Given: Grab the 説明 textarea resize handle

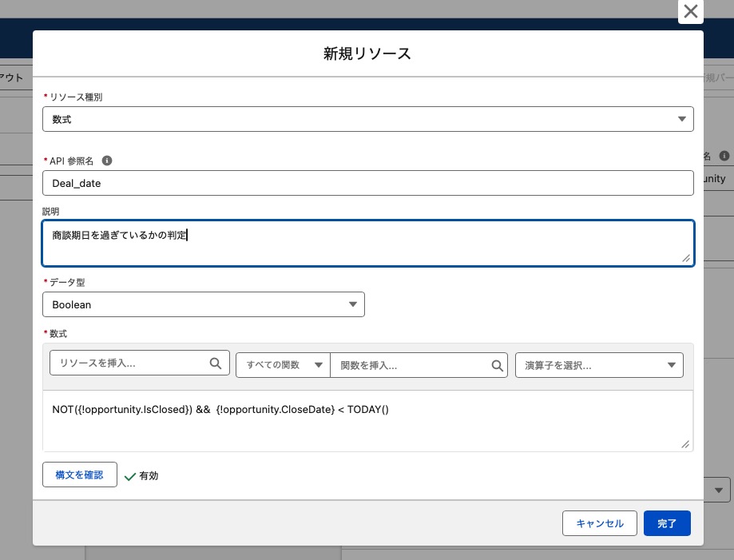Looking at the screenshot, I should click(x=686, y=258).
